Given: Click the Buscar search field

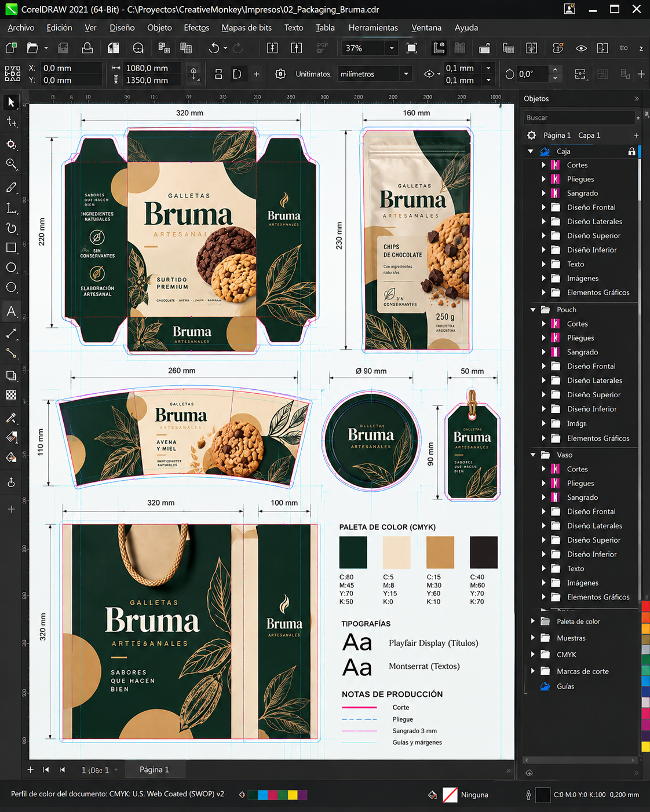Looking at the screenshot, I should [x=579, y=118].
